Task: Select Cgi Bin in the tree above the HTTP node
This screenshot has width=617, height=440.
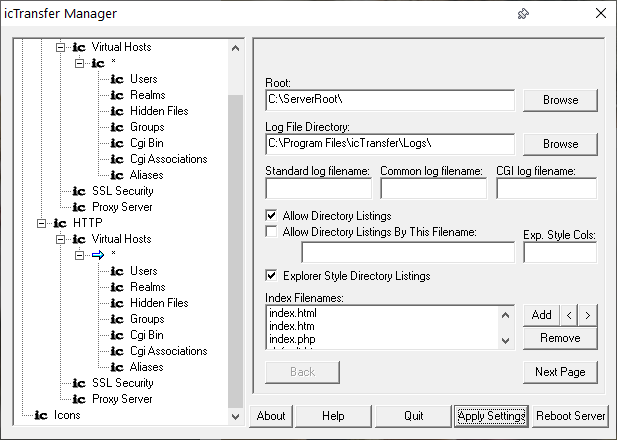Action: pos(147,143)
